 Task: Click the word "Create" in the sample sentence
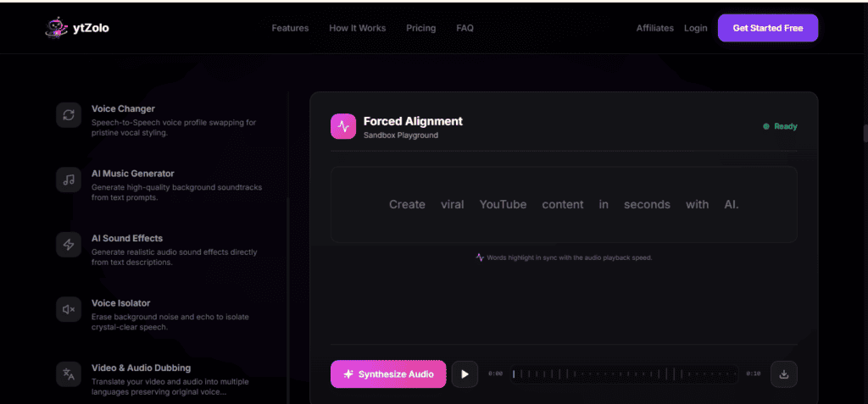[407, 205]
